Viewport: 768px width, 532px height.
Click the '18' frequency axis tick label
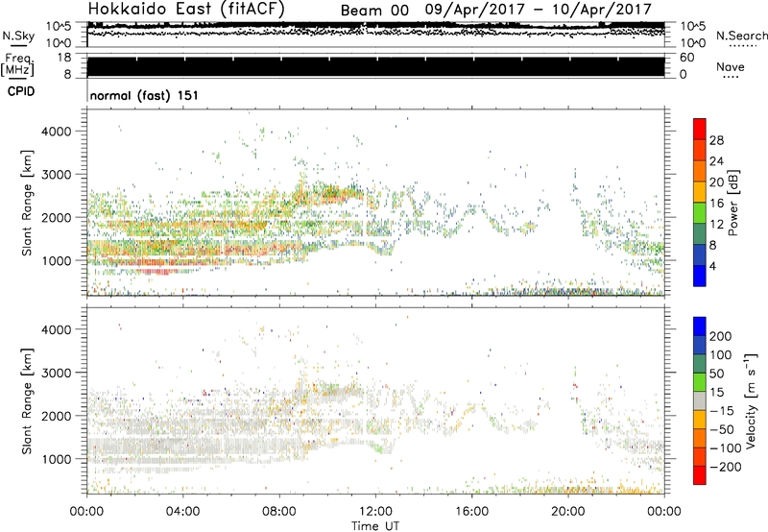pos(64,58)
